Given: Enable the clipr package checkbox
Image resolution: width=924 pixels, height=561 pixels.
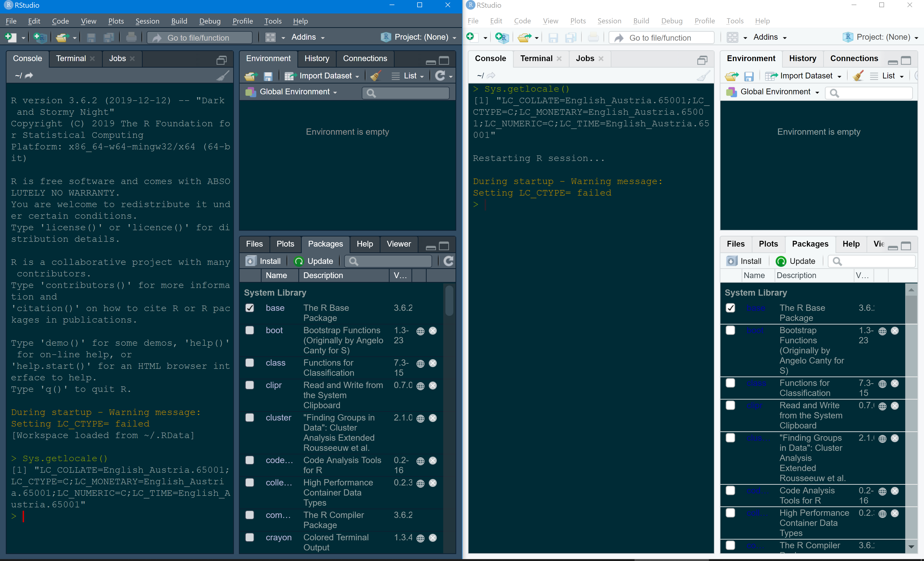Looking at the screenshot, I should pyautogui.click(x=250, y=385).
